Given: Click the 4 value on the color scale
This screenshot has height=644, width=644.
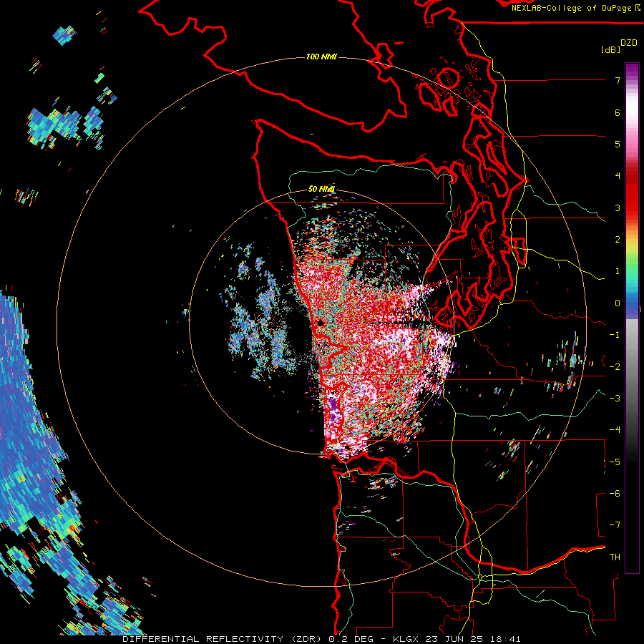Looking at the screenshot, I should coord(618,176).
